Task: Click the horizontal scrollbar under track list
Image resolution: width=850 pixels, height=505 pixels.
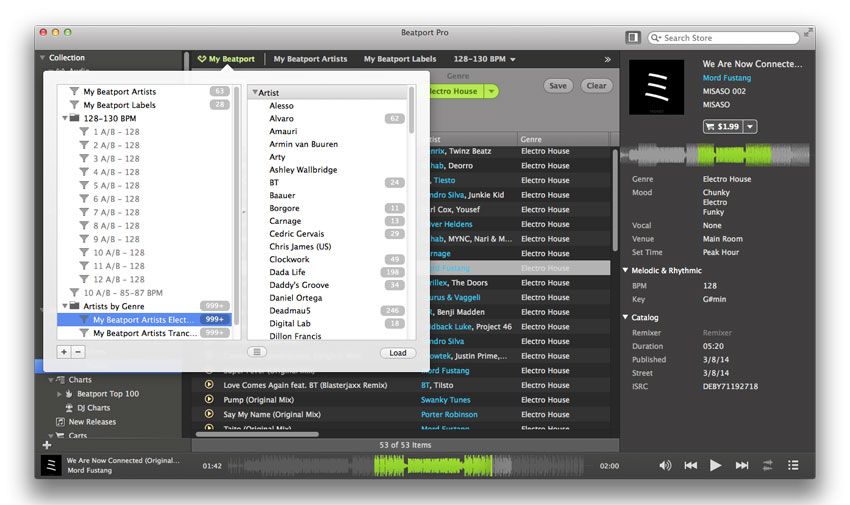Action: [257, 434]
